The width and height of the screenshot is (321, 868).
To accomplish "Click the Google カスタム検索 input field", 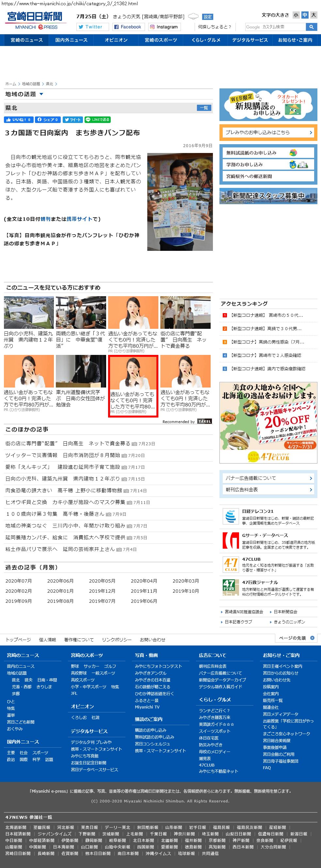I will coord(275,27).
